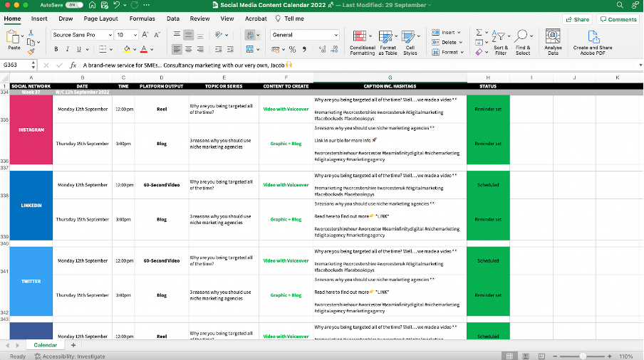Adjust the zoom slider in status bar
Viewport: 644px width, 360px height.
point(583,356)
